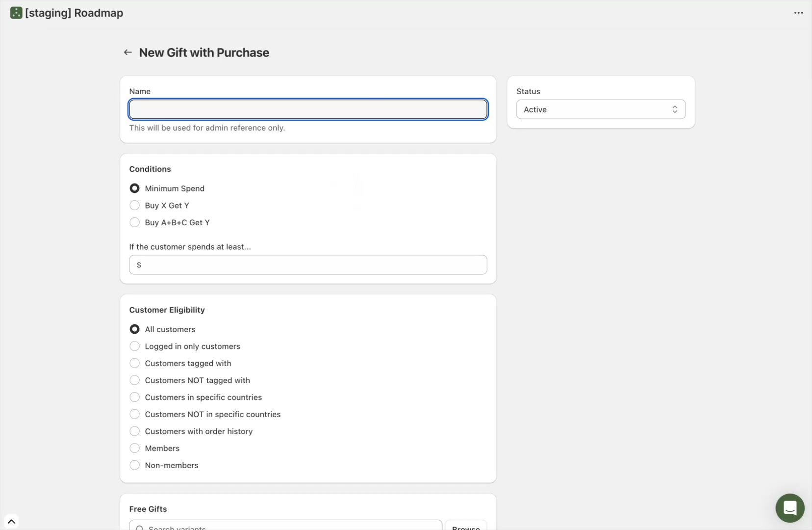Open the three-dot overflow menu
Screen dimensions: 812x530
[798, 13]
